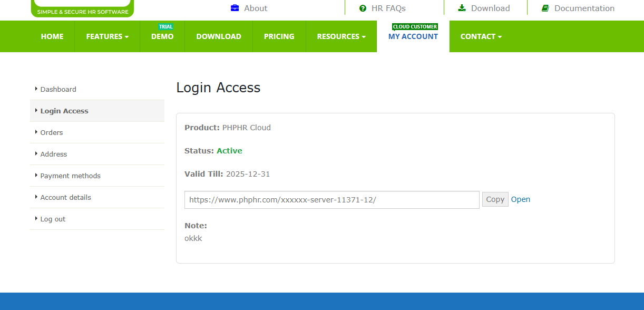
Task: Select HOME from the navigation bar
Action: tap(52, 36)
